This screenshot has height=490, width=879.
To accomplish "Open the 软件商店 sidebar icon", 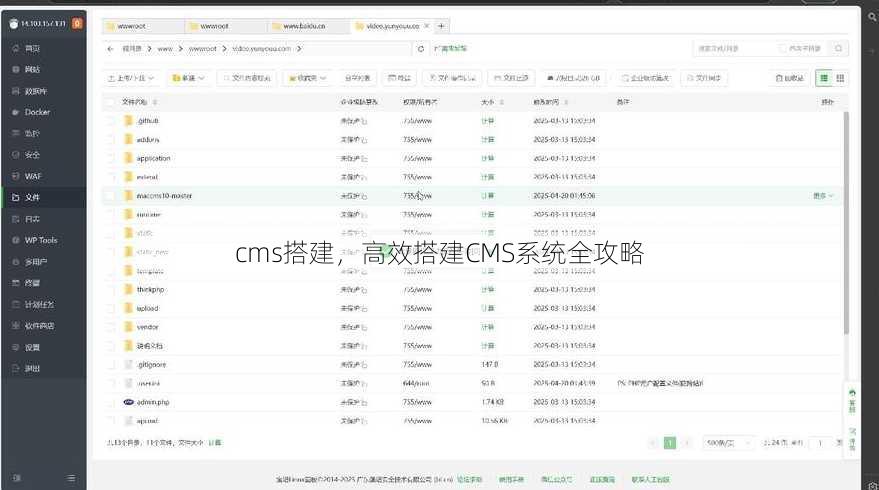I will point(16,326).
